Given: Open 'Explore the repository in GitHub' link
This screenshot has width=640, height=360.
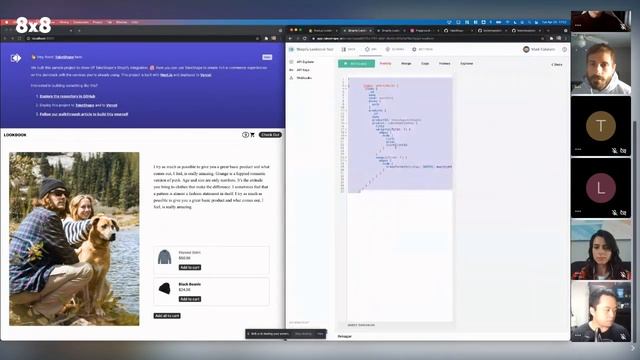Looking at the screenshot, I should [67, 96].
